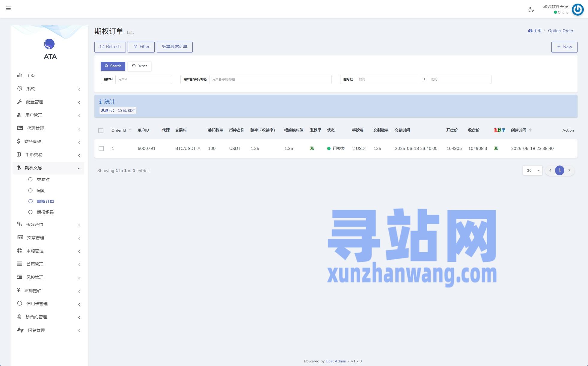
Task: Click the 财务管理 dollar icon
Action: (x=19, y=141)
